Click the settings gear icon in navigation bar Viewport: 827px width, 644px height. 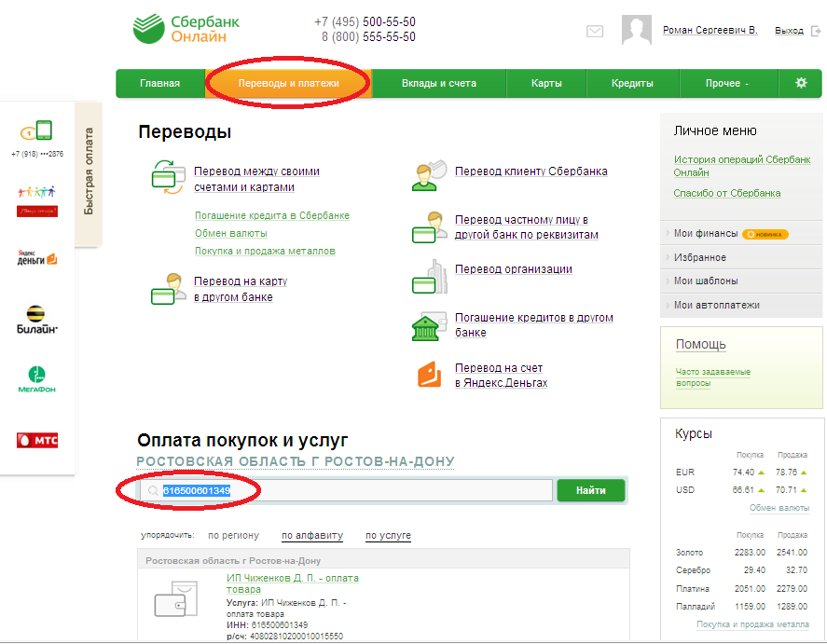pyautogui.click(x=800, y=83)
